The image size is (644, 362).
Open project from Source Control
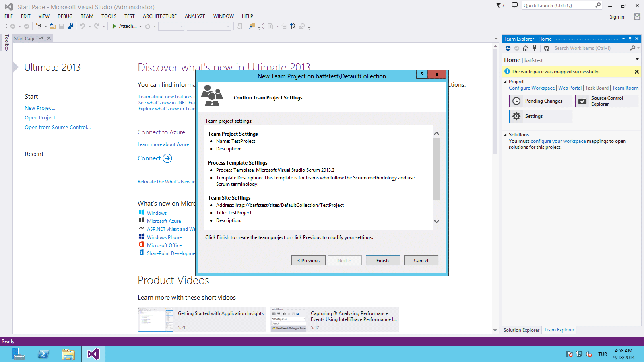57,127
